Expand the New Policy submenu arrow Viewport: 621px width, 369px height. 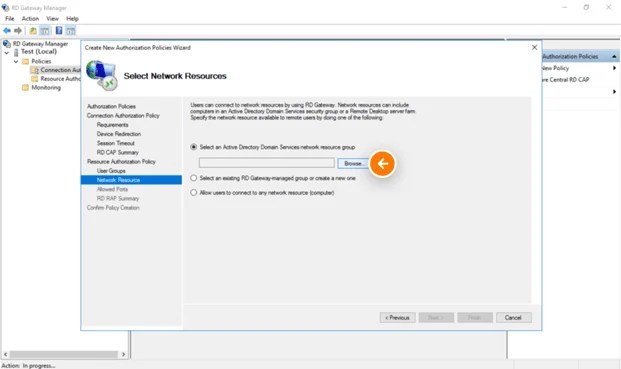(614, 68)
